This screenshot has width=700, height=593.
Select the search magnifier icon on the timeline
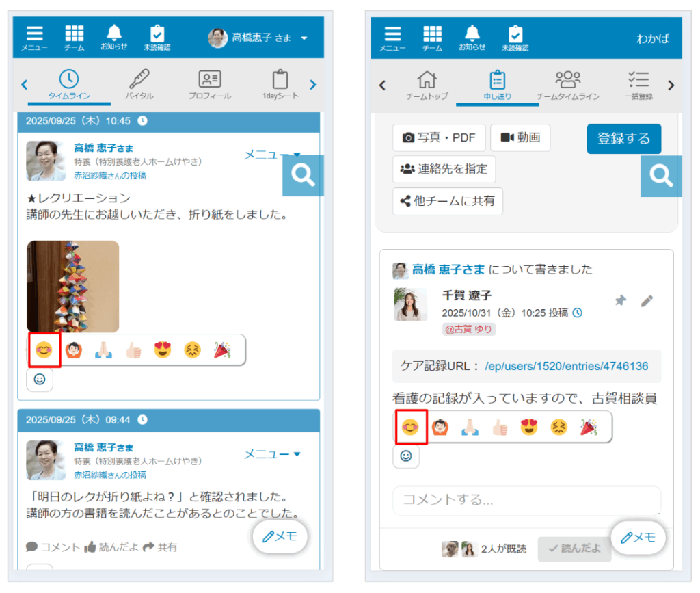tap(303, 176)
